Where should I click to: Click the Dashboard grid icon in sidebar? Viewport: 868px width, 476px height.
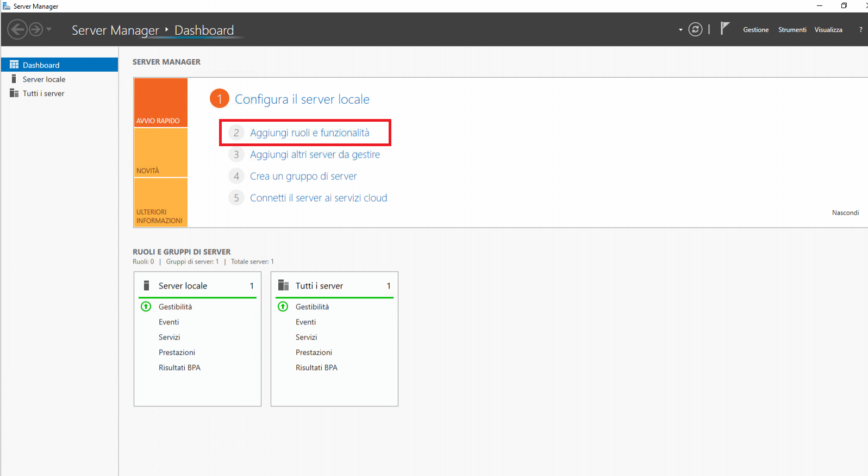click(14, 65)
